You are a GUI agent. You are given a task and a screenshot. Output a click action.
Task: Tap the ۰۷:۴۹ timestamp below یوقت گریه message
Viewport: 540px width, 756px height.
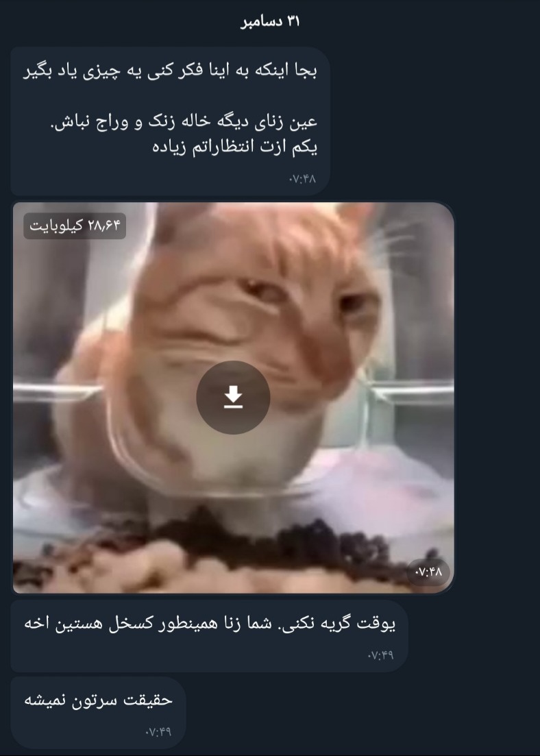[380, 655]
